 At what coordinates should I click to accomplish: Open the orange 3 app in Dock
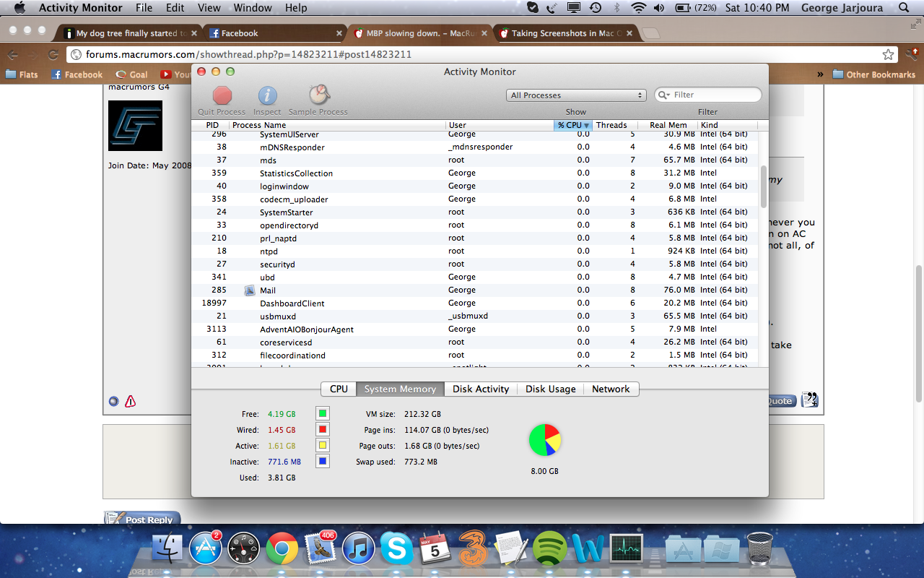[x=473, y=549]
